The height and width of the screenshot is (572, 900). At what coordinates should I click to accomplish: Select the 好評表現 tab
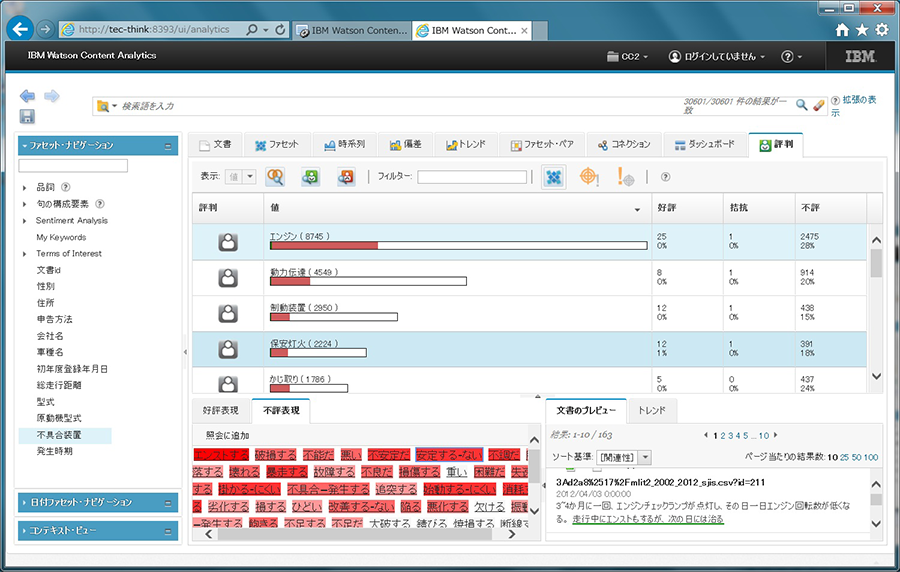click(x=221, y=410)
